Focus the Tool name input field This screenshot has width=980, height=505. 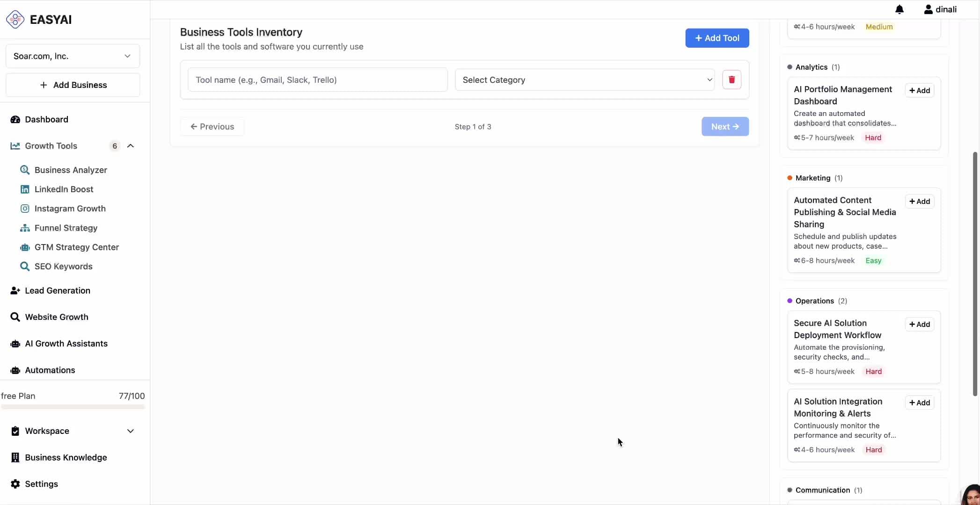click(x=317, y=80)
